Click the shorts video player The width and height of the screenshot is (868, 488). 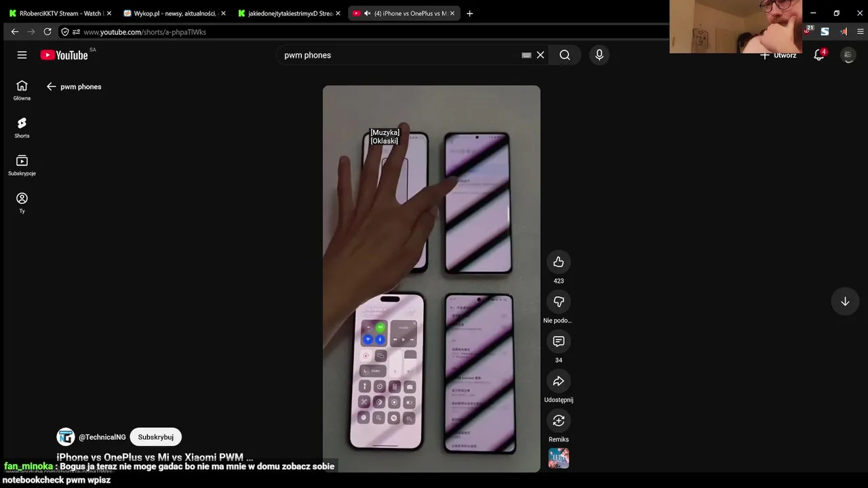(431, 279)
